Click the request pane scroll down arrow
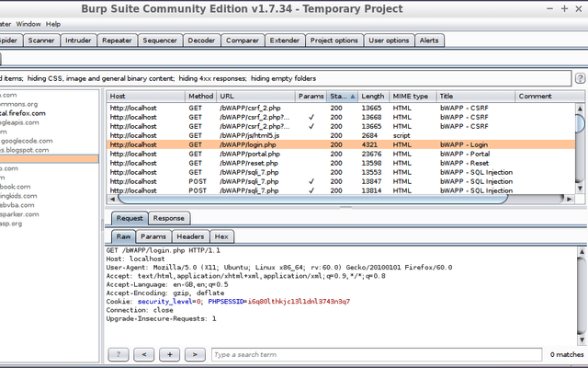The image size is (588, 368). coord(582,339)
